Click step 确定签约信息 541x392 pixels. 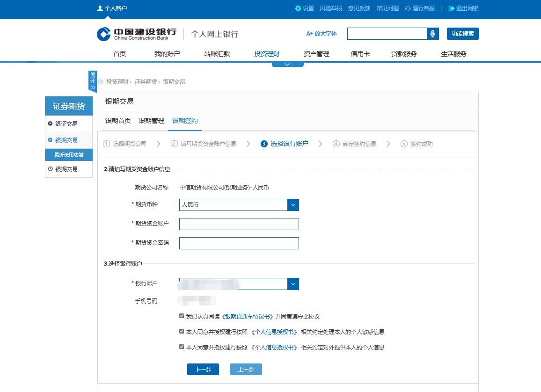pyautogui.click(x=354, y=144)
